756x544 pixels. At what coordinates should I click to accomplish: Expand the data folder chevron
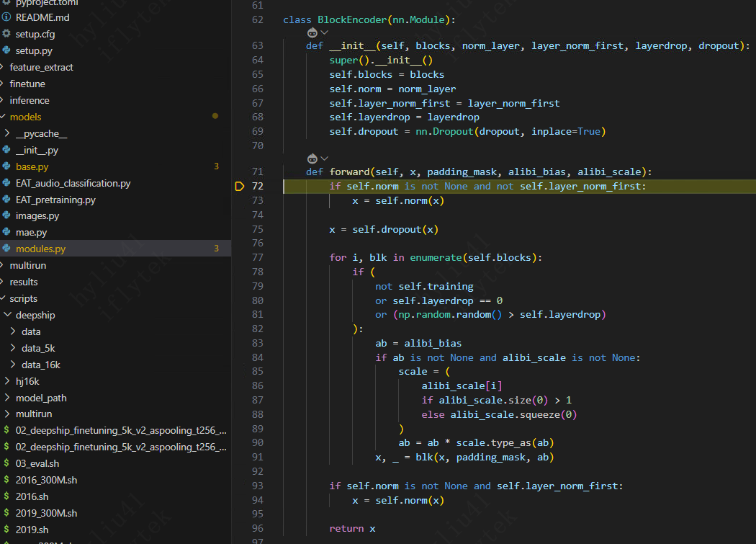click(13, 331)
